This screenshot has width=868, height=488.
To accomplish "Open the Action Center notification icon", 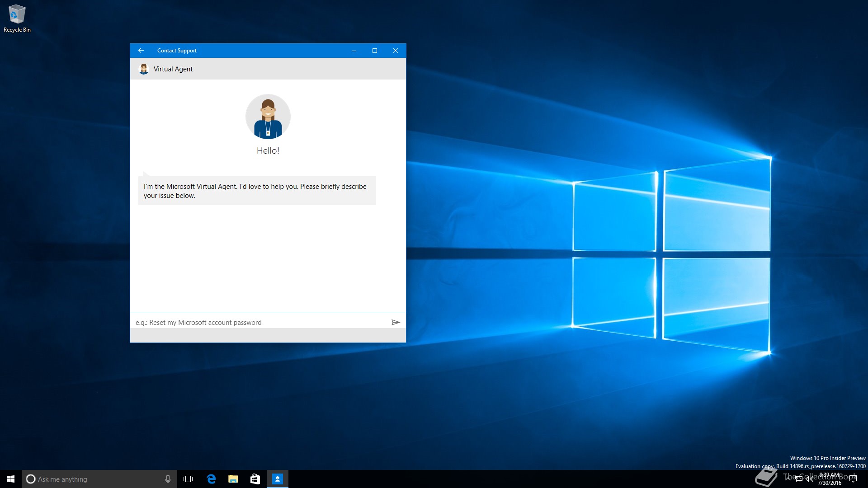I will 853,479.
